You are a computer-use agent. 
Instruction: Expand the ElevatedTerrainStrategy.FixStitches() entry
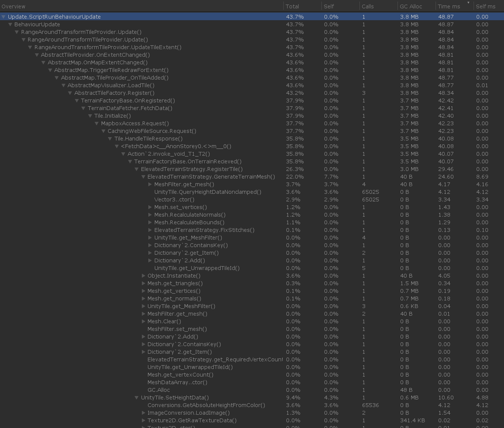point(149,230)
